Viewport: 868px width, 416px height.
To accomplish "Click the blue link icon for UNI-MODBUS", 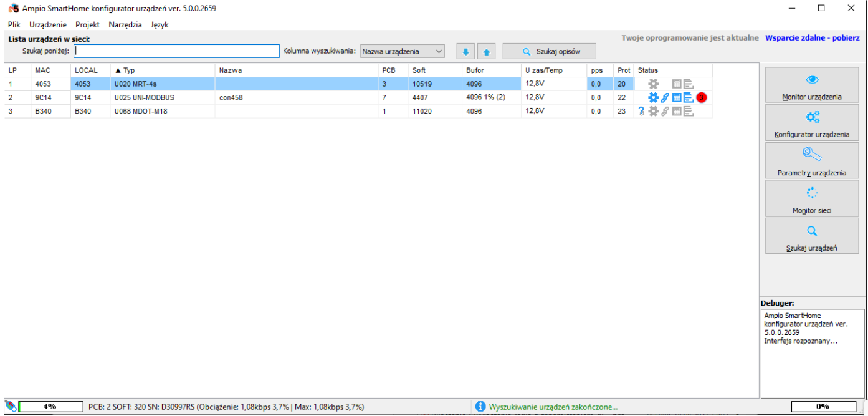I will pos(665,97).
